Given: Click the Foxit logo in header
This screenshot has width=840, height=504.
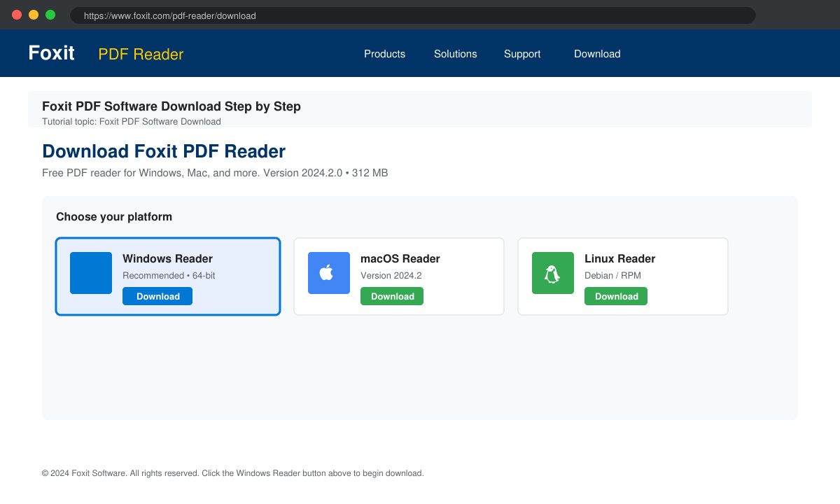Looking at the screenshot, I should pyautogui.click(x=51, y=53).
